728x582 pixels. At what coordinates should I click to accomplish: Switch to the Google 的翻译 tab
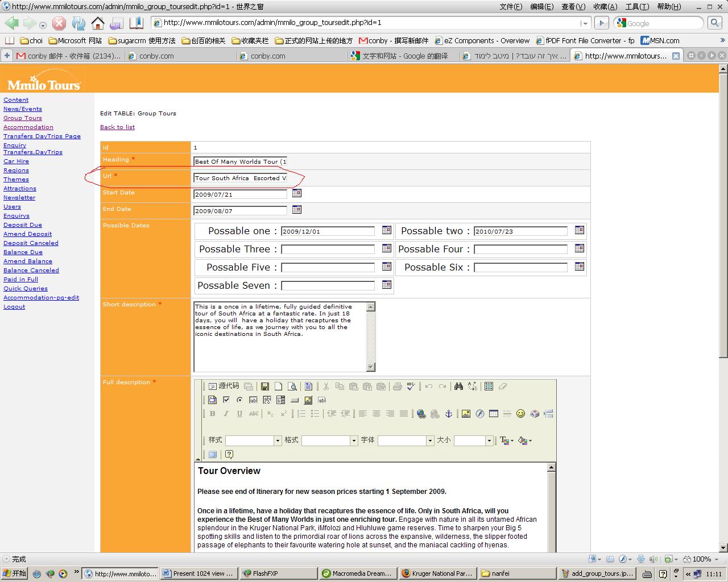404,56
